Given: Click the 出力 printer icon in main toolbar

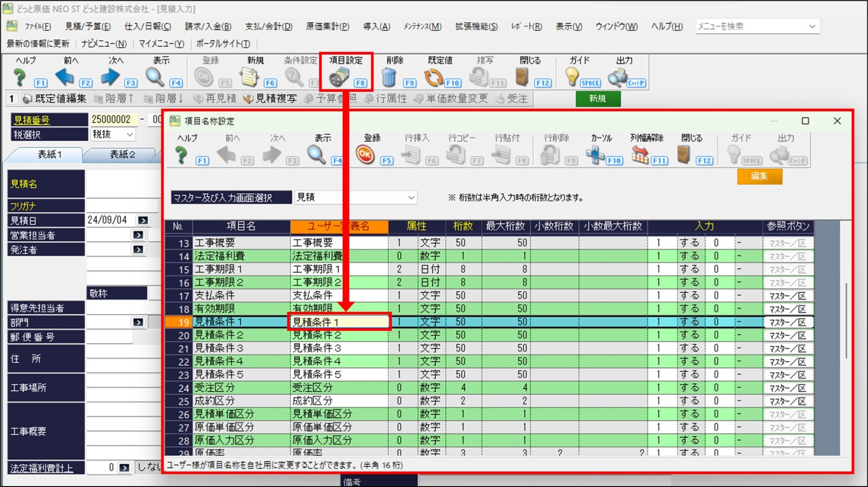Looking at the screenshot, I should (617, 78).
